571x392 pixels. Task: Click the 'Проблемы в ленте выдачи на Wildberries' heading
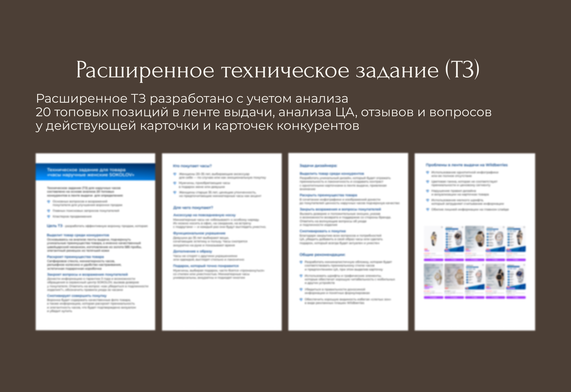[467, 165]
